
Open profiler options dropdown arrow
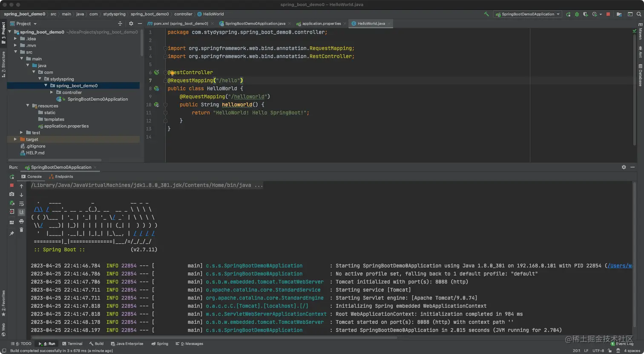coord(601,14)
